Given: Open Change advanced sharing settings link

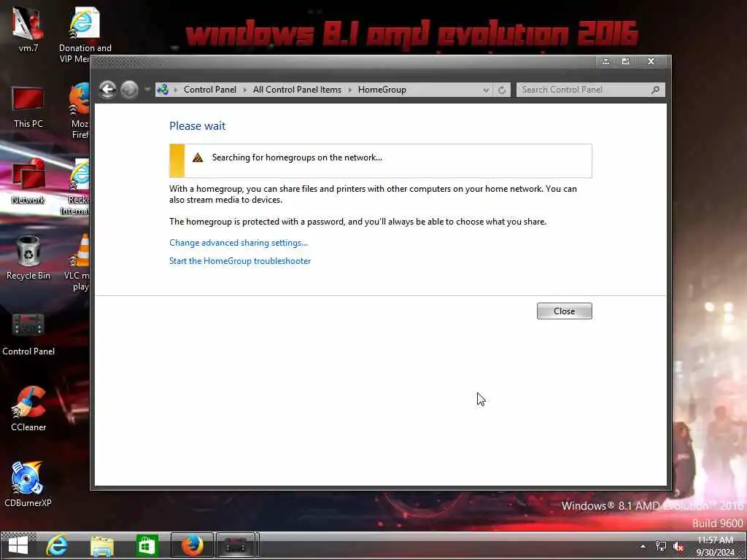Looking at the screenshot, I should [239, 243].
